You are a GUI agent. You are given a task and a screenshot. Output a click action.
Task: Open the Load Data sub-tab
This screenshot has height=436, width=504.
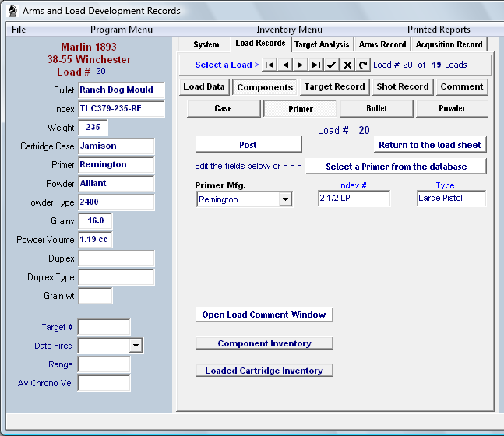point(204,86)
